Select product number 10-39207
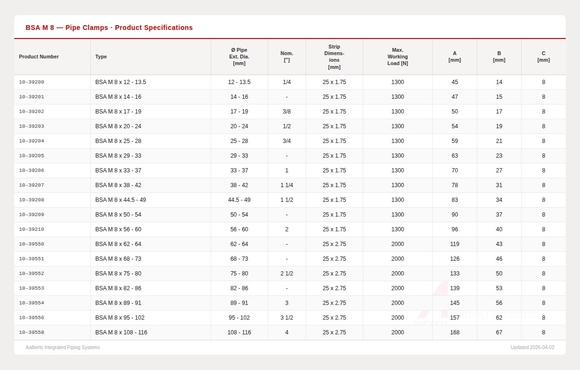The height and width of the screenshot is (370, 580). [x=31, y=185]
